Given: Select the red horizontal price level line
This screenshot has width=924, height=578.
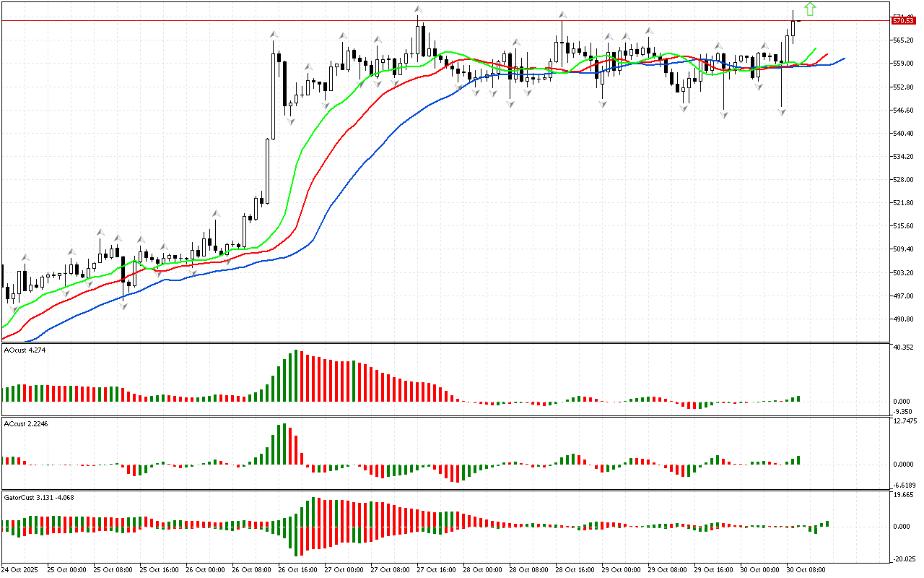Looking at the screenshot, I should pos(433,21).
